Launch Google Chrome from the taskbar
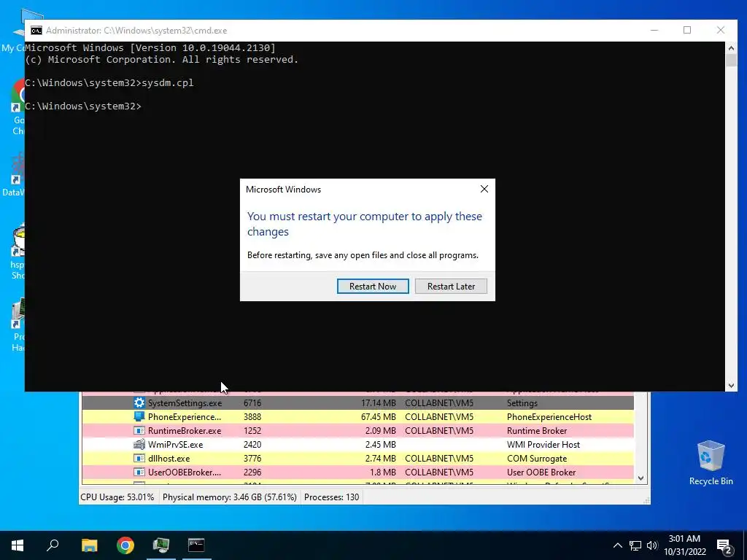The height and width of the screenshot is (560, 747). [x=125, y=545]
